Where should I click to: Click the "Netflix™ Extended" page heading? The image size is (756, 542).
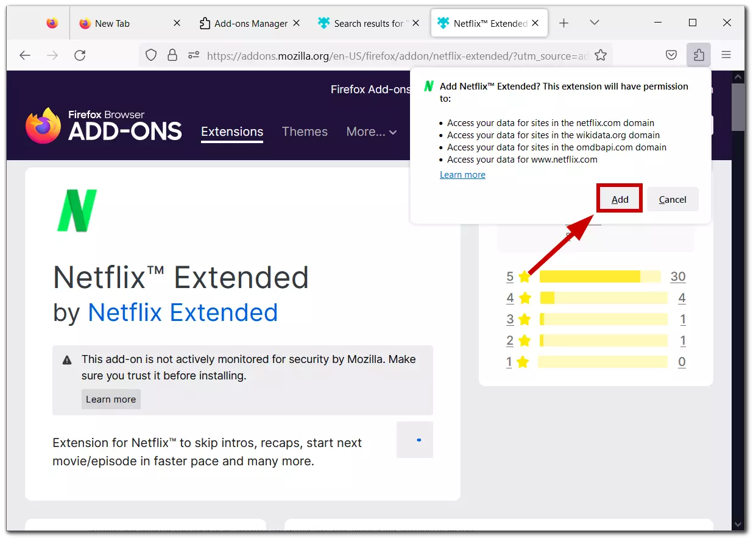point(181,278)
